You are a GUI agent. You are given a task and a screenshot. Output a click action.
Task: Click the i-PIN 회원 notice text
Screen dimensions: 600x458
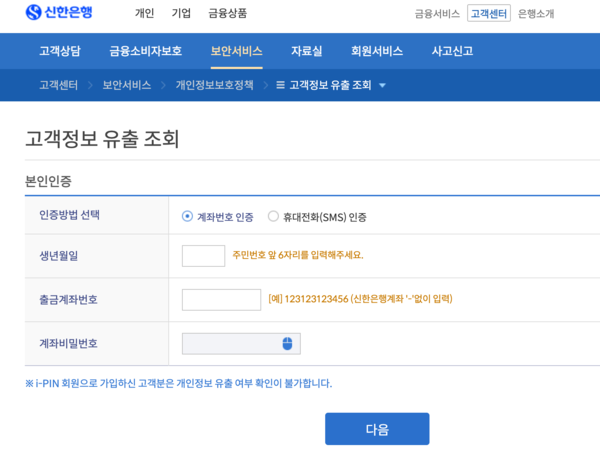(x=178, y=383)
